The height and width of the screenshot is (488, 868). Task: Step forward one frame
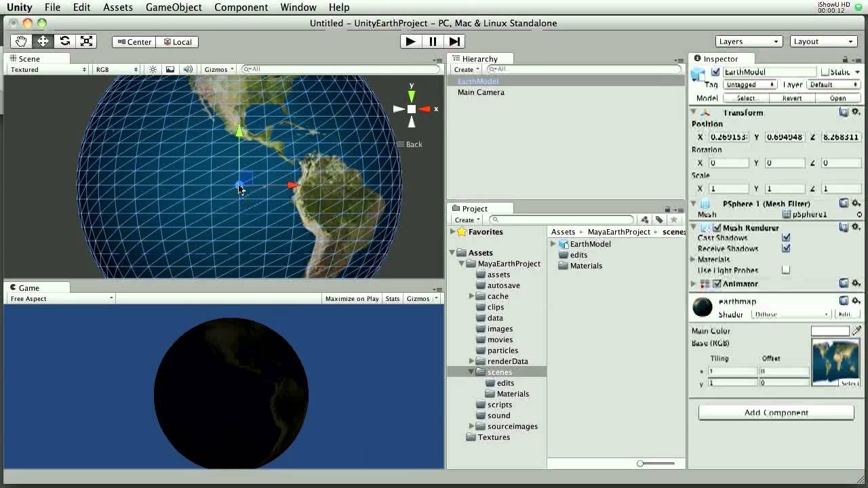pyautogui.click(x=455, y=41)
